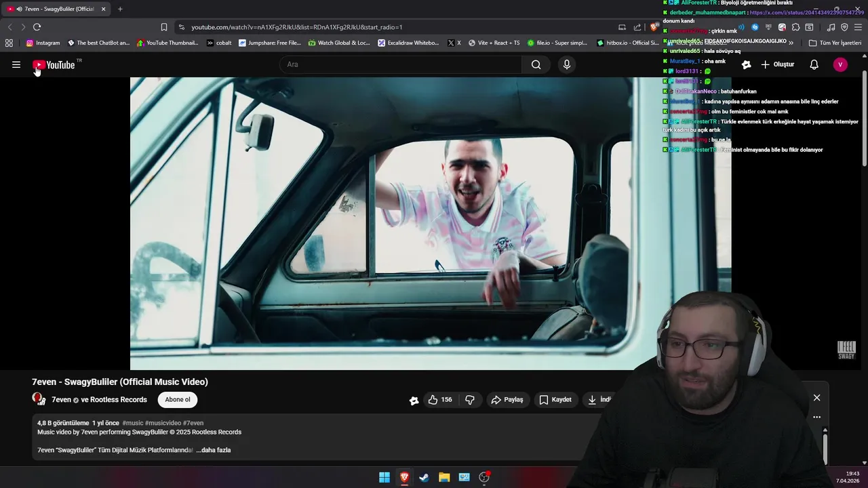
Task: Open the bookmarks apps grid icon
Action: (x=9, y=43)
